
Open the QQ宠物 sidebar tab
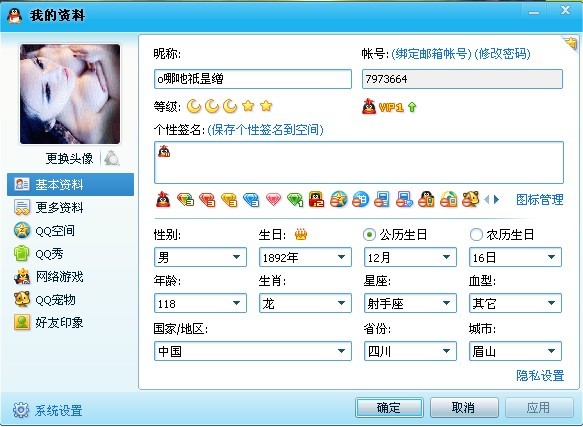tap(70, 299)
